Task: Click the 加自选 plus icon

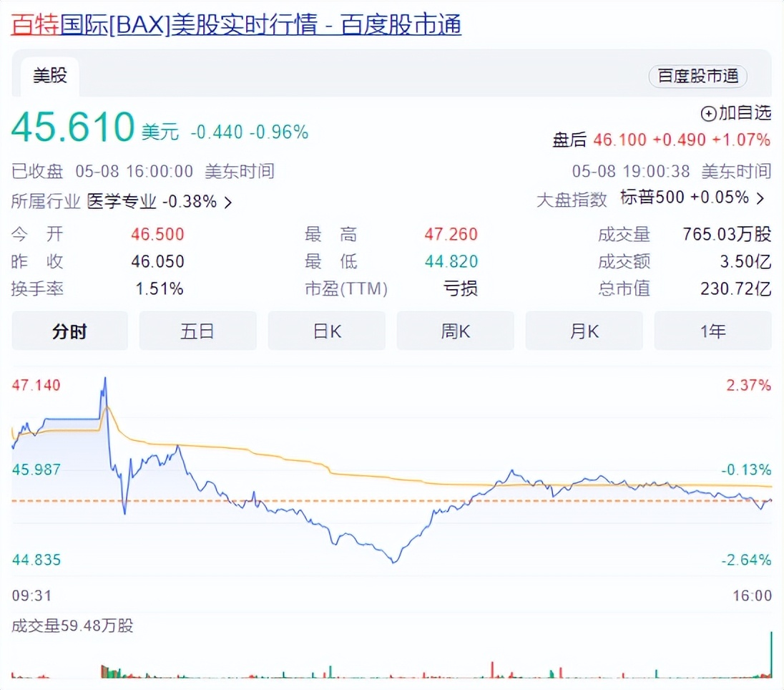Action: (x=708, y=114)
